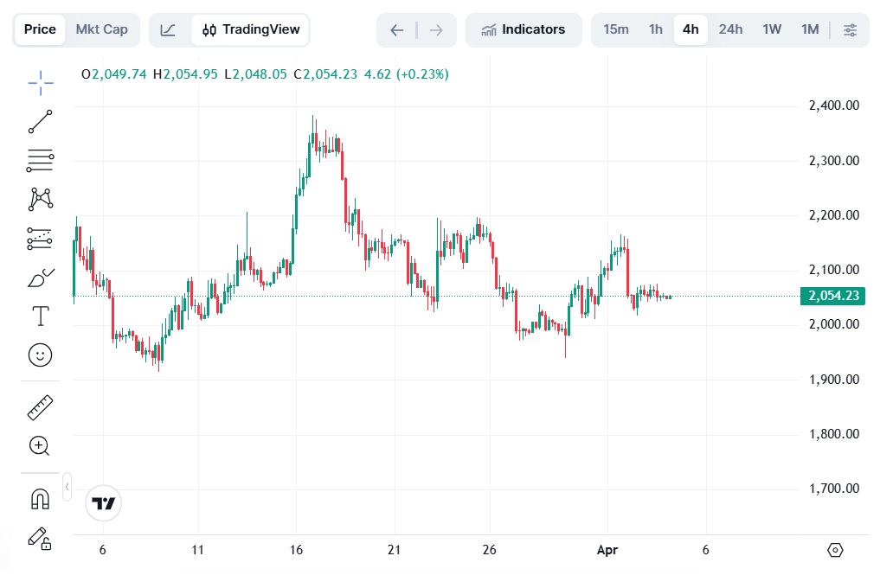880x588 pixels.
Task: Select the 24h interval tab
Action: [730, 29]
